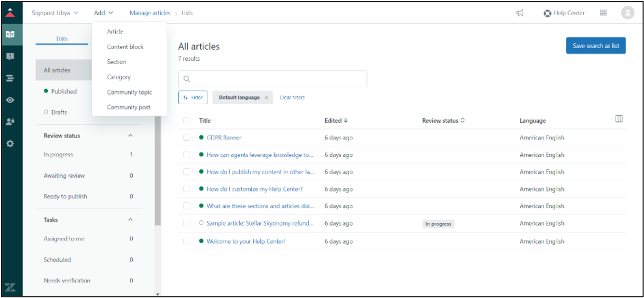This screenshot has width=644, height=298.
Task: Collapse the Tasks section chevron
Action: point(130,220)
